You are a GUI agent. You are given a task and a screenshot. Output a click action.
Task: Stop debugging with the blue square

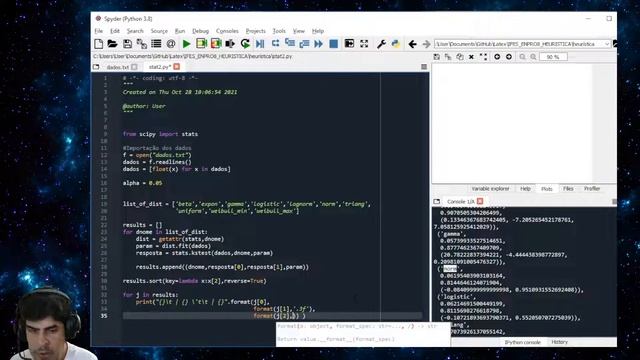point(333,44)
